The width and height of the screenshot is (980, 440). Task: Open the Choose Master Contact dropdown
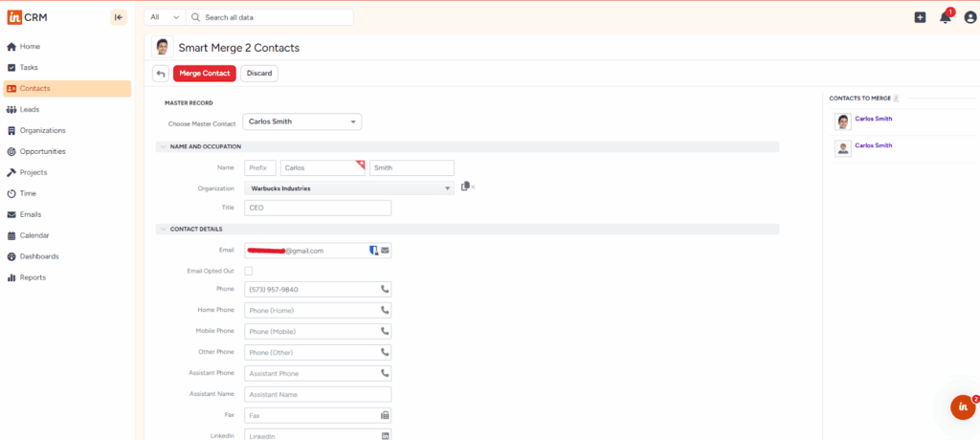tap(302, 122)
